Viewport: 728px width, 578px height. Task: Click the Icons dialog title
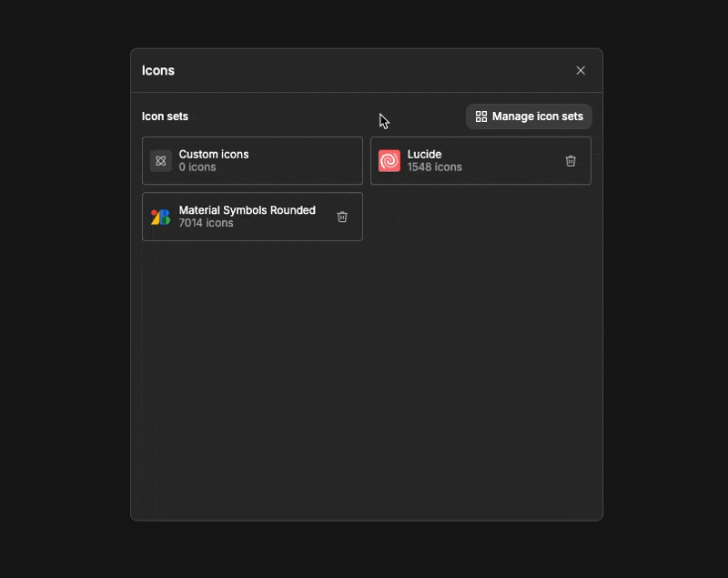click(157, 70)
